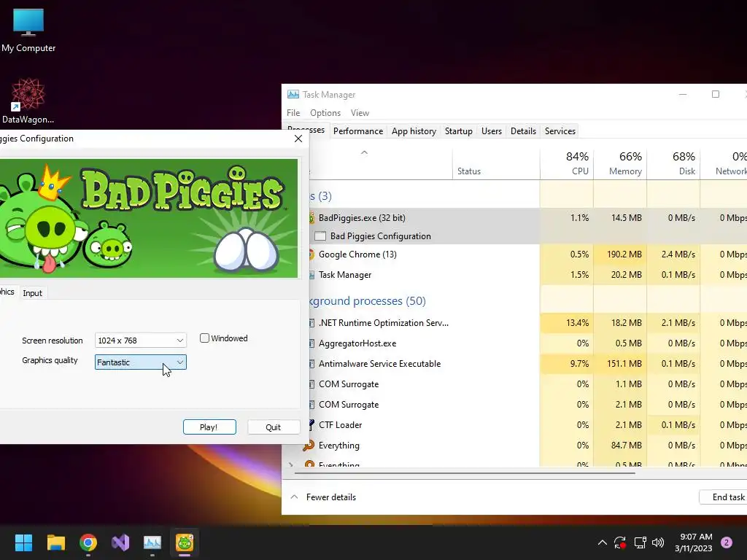Click the Bad Piggies Configuration window icon in Task Manager

click(x=320, y=236)
